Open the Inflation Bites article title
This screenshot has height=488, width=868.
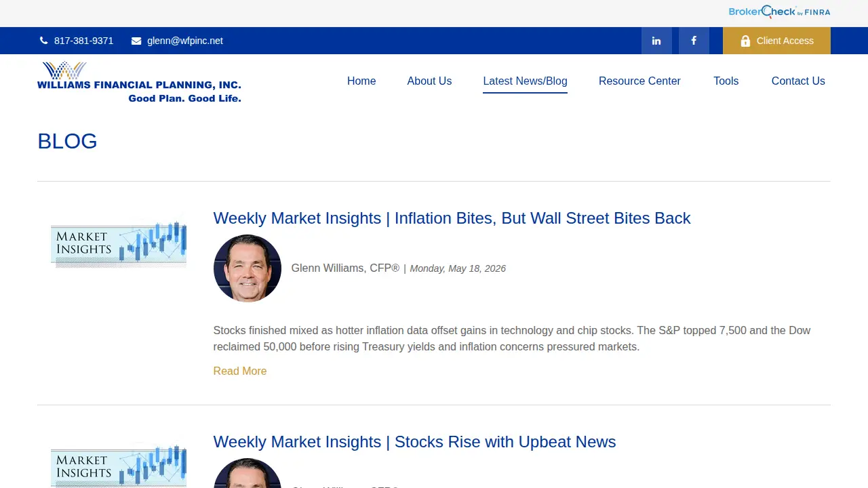coord(452,218)
